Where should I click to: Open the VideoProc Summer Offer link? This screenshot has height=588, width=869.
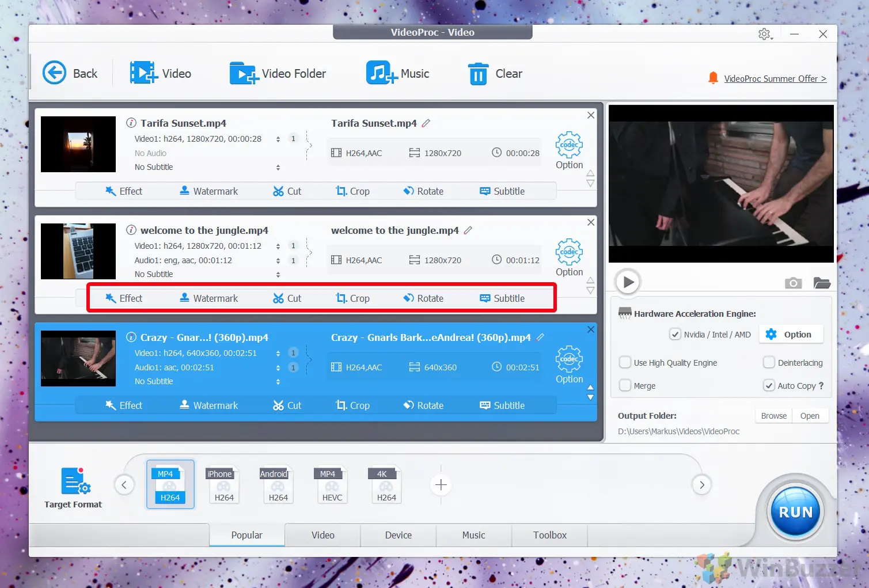tap(775, 79)
